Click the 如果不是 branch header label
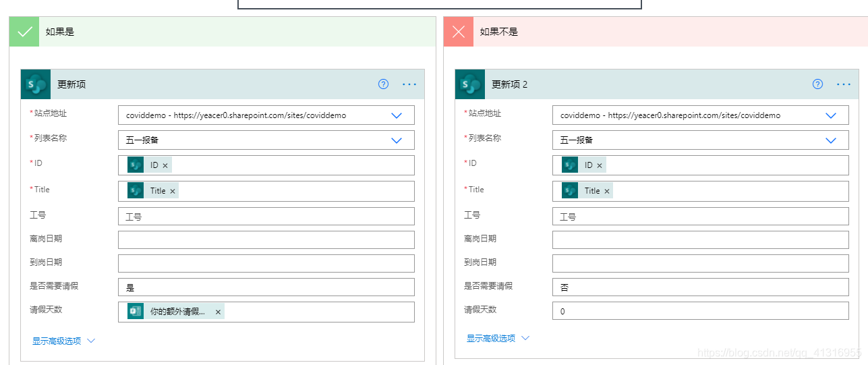This screenshot has height=365, width=868. [499, 32]
